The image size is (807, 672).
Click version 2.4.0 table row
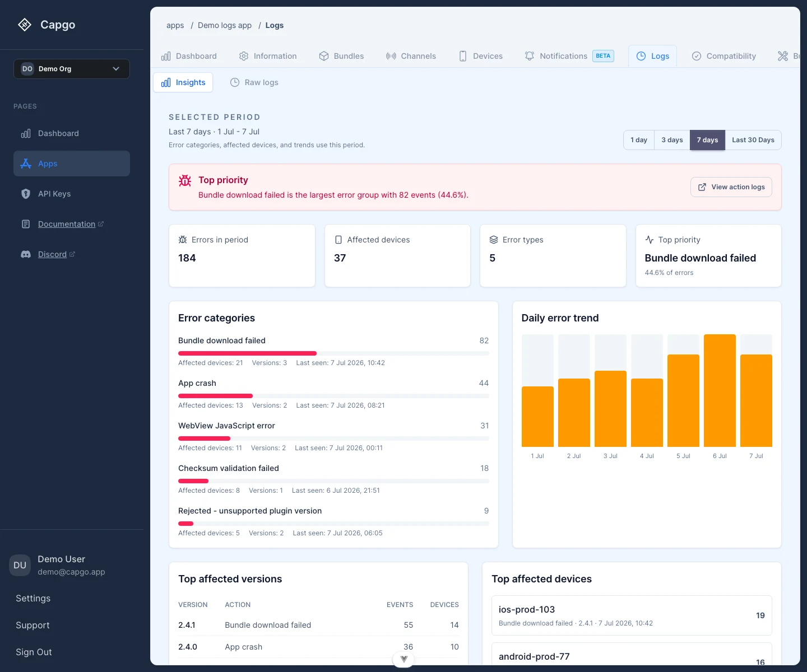click(318, 647)
